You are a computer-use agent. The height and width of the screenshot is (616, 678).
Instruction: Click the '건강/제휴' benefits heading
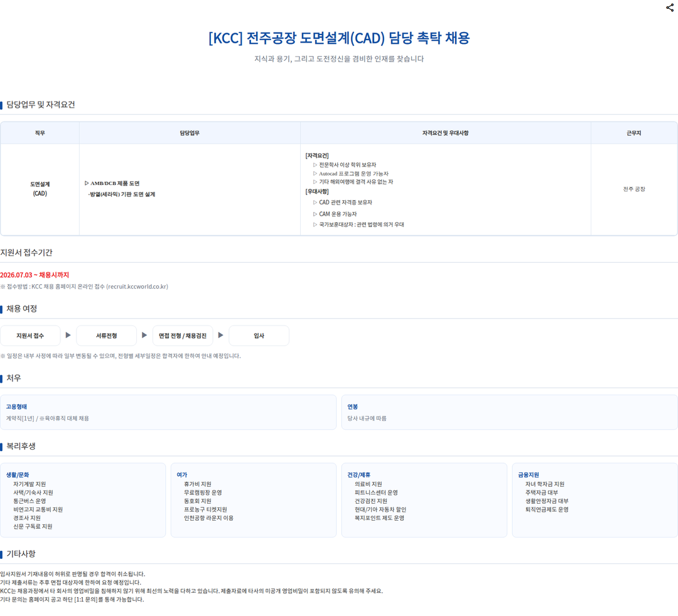click(x=359, y=475)
